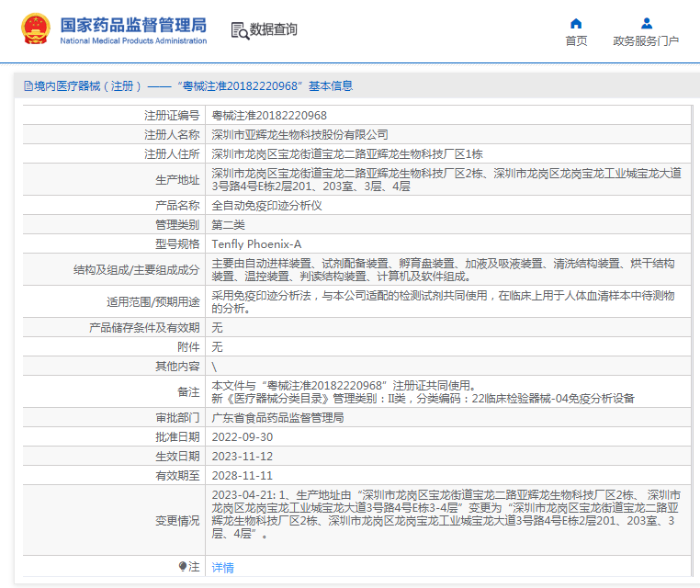Click the 其他内容 label
Image resolution: width=700 pixels, height=588 pixels.
click(x=177, y=366)
